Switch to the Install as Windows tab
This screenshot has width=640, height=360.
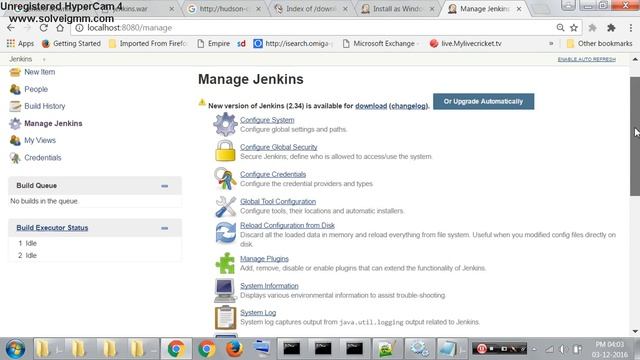click(x=398, y=9)
